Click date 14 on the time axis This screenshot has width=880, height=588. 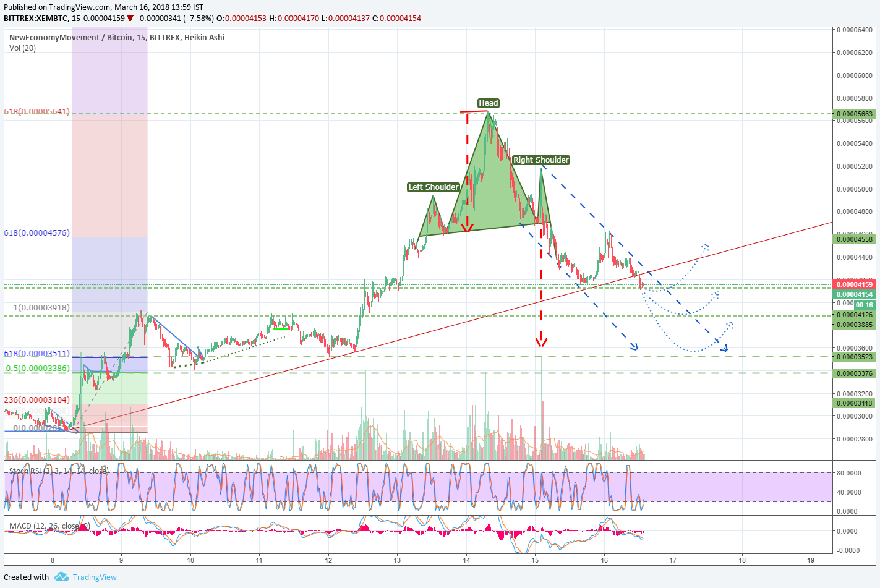(x=466, y=560)
